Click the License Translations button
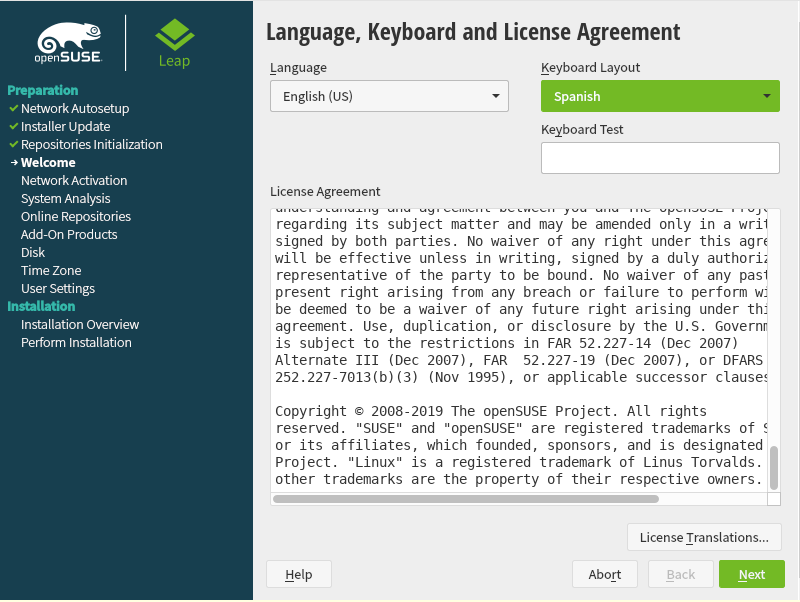The image size is (800, 602). tap(704, 537)
